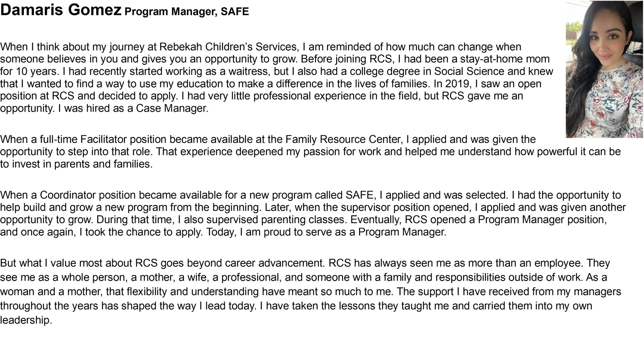Image resolution: width=644 pixels, height=339 pixels.
Task: Click the "Program Manager, SAFE" title text
Action: [x=187, y=11]
